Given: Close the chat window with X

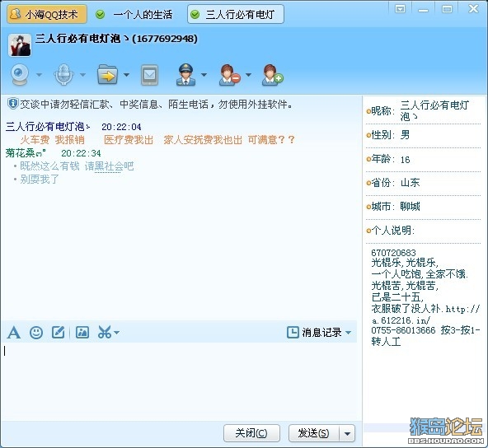Looking at the screenshot, I should pos(473,9).
